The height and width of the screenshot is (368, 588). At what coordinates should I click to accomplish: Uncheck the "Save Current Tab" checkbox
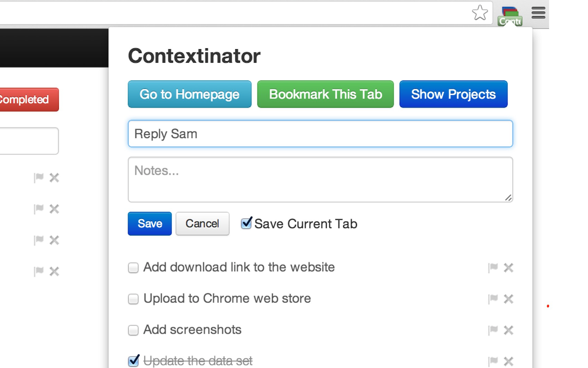click(246, 223)
